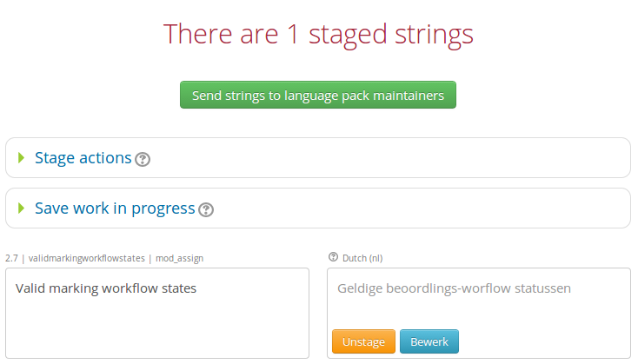Unstage the Dutch translation string
The image size is (638, 364).
pos(363,341)
